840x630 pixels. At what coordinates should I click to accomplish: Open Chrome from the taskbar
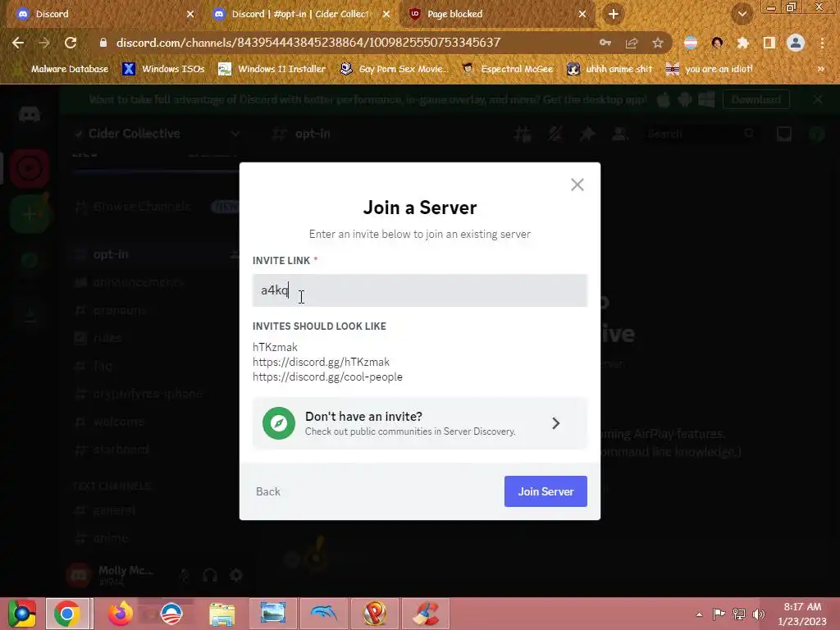coord(67,614)
